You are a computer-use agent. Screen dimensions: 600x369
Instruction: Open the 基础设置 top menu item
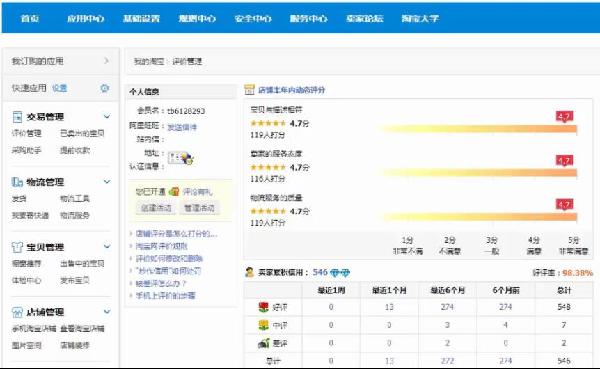[x=141, y=18]
